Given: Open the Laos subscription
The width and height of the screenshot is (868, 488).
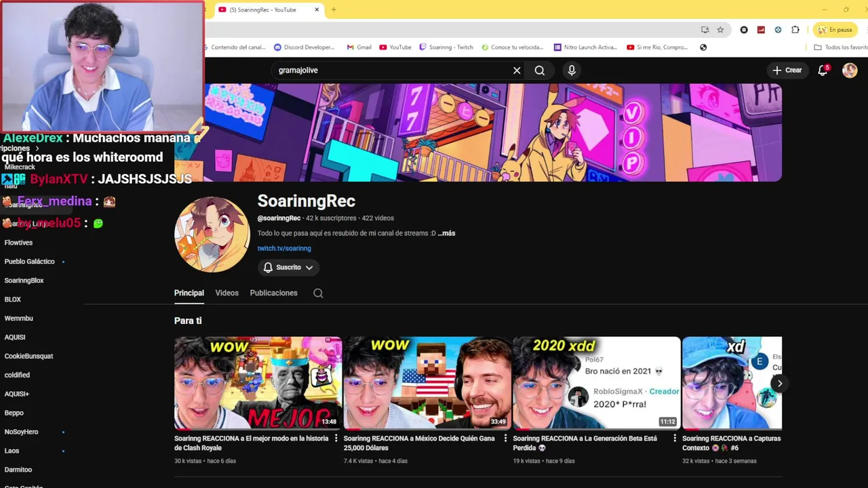Looking at the screenshot, I should [12, 451].
